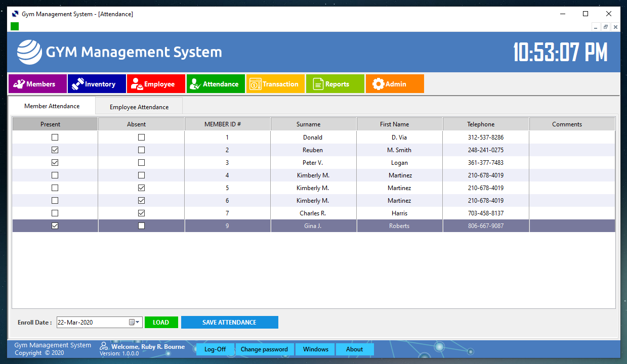Uncheck Absent for member ID 6

pos(141,201)
